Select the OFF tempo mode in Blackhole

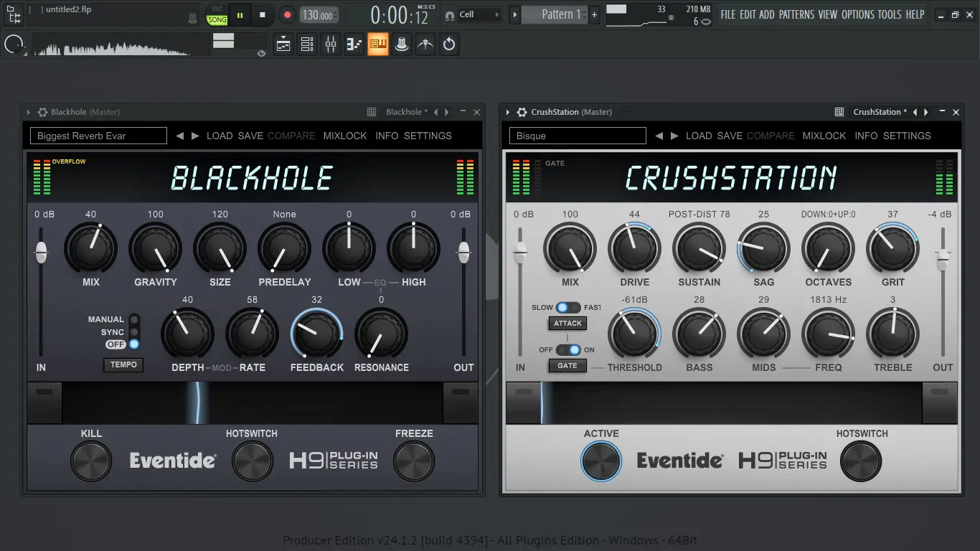click(x=134, y=344)
